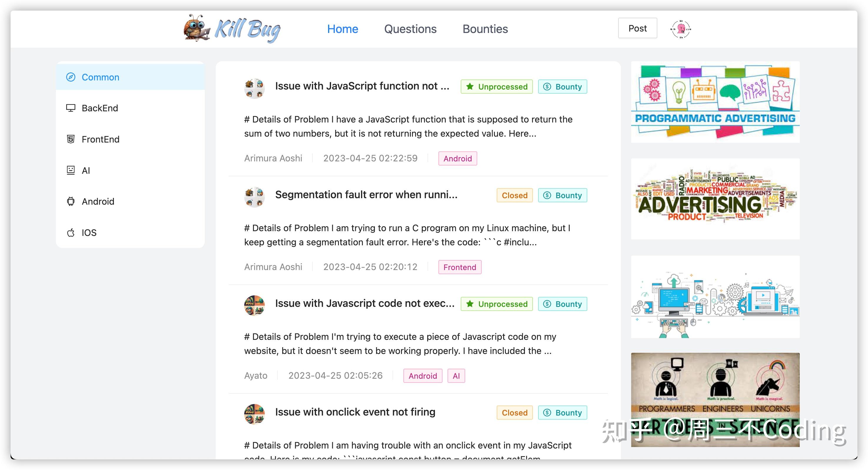868x470 pixels.
Task: Switch to the Bounties tab
Action: 485,29
